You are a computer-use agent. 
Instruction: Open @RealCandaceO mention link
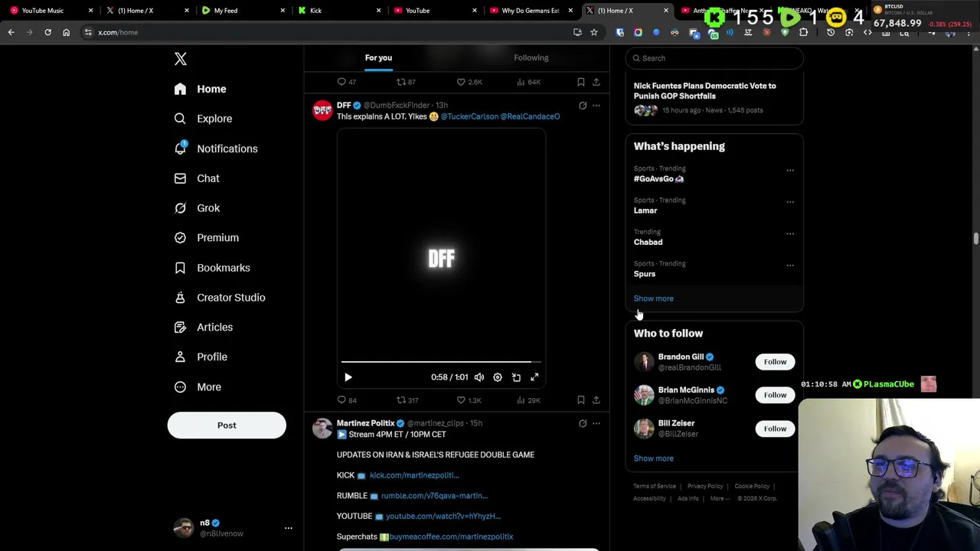coord(531,116)
